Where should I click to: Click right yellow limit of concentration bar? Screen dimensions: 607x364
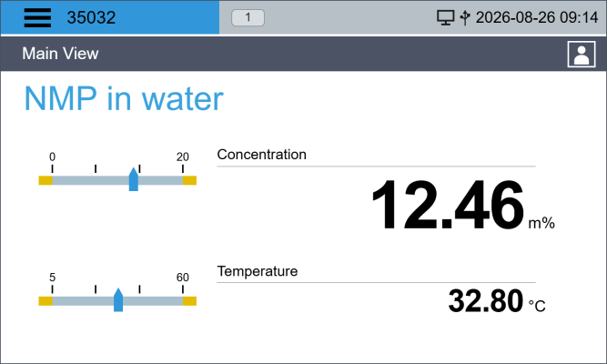pyautogui.click(x=189, y=180)
